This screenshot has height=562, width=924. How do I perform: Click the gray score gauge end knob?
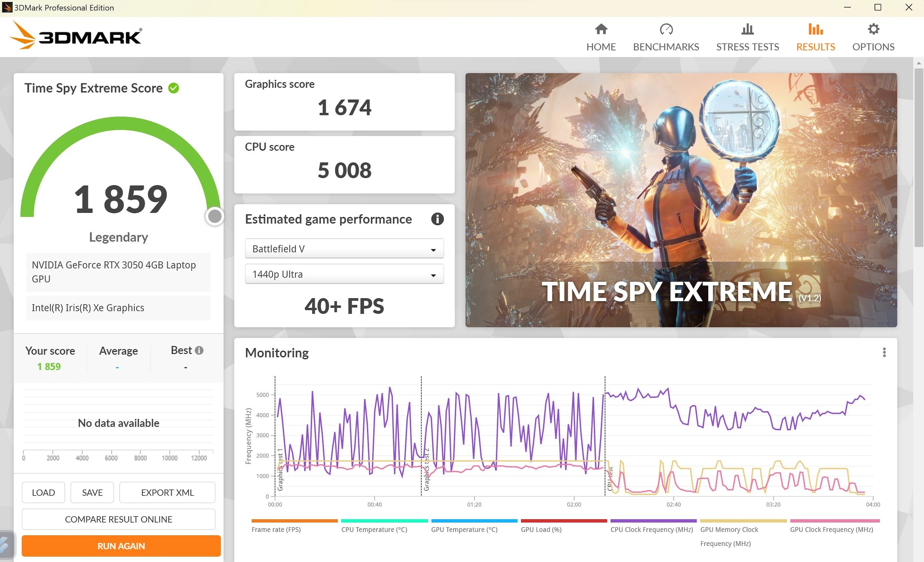point(215,216)
